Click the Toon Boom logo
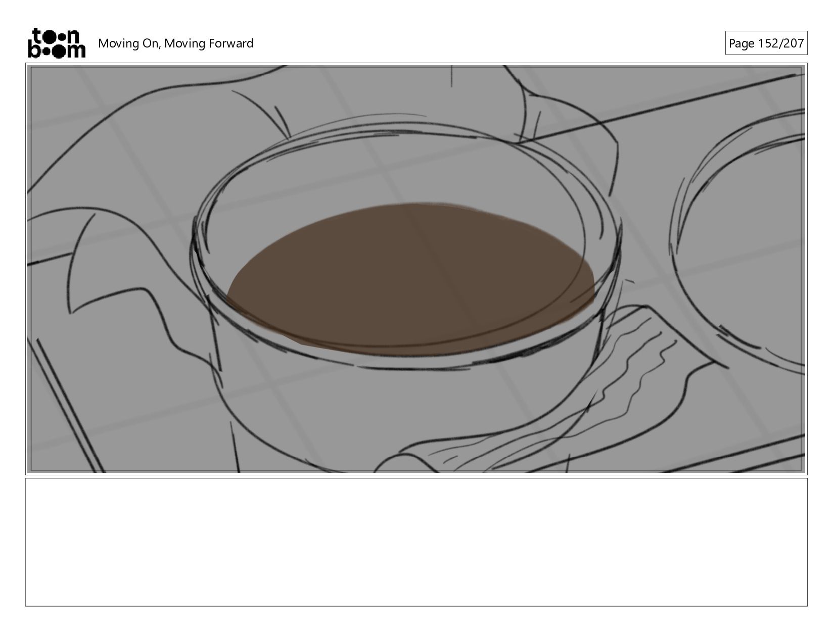 click(x=56, y=43)
